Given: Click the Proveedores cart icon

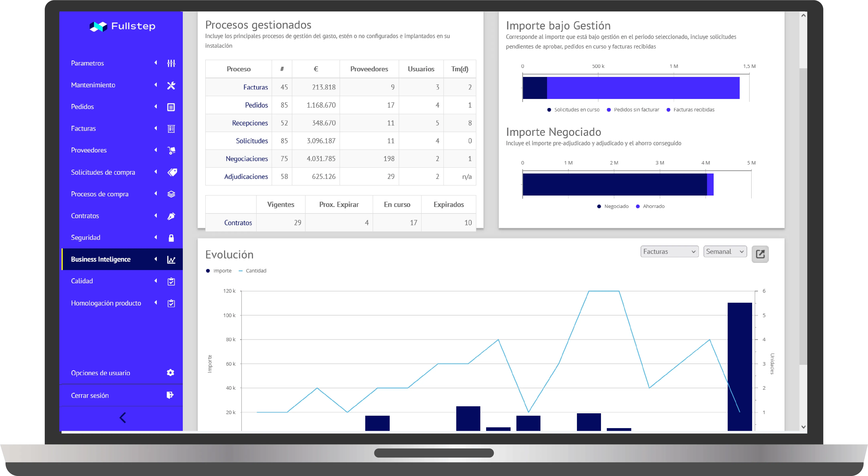Looking at the screenshot, I should click(x=171, y=150).
